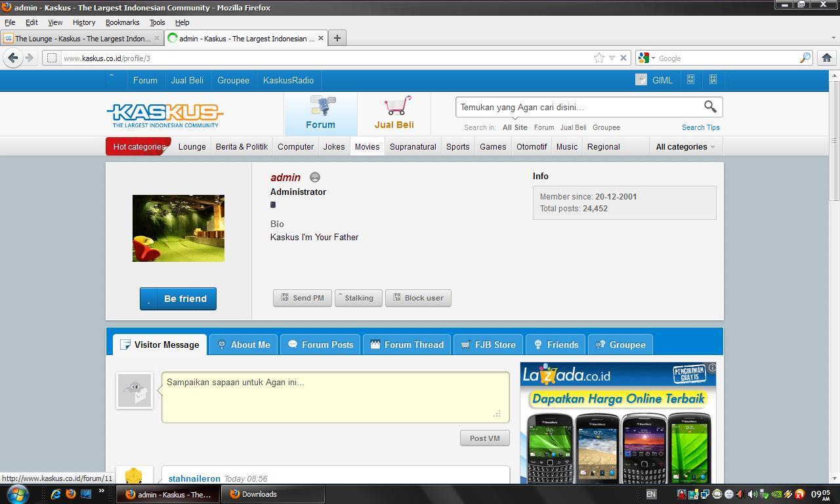Click the Kaskus logo
The image size is (840, 504).
tap(165, 115)
